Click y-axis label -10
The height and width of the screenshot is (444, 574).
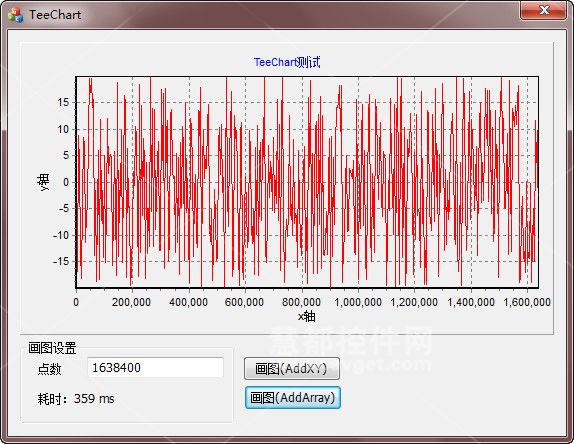pos(61,235)
